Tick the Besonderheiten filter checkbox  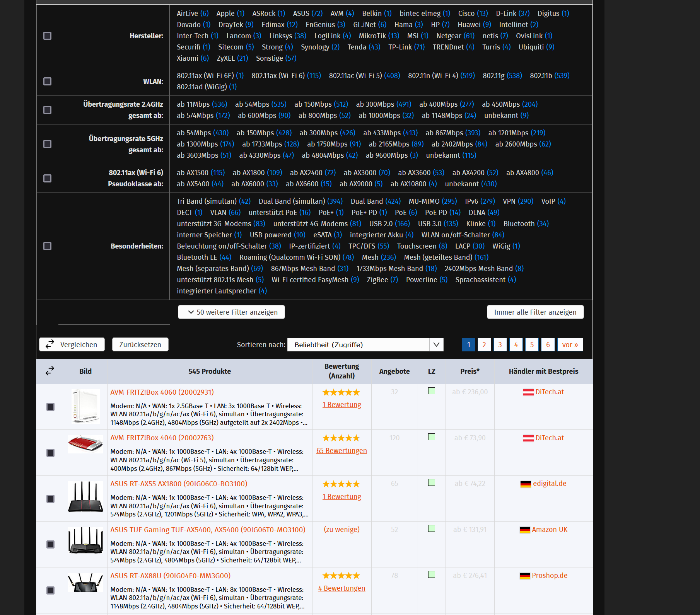[x=47, y=246]
